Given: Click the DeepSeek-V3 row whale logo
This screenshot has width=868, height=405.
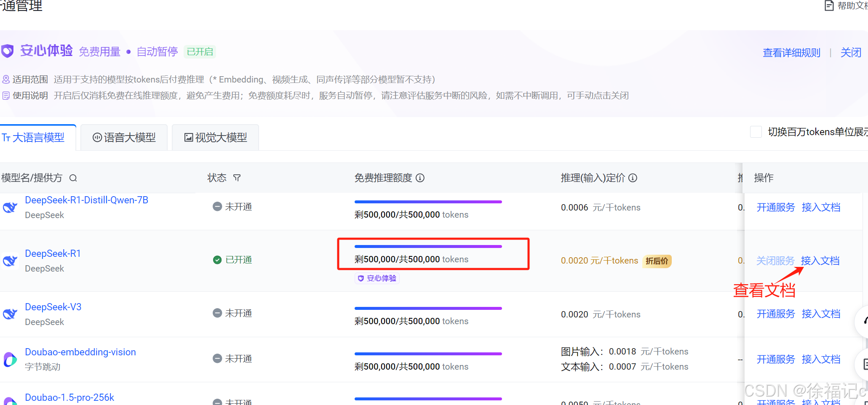Looking at the screenshot, I should coord(10,314).
